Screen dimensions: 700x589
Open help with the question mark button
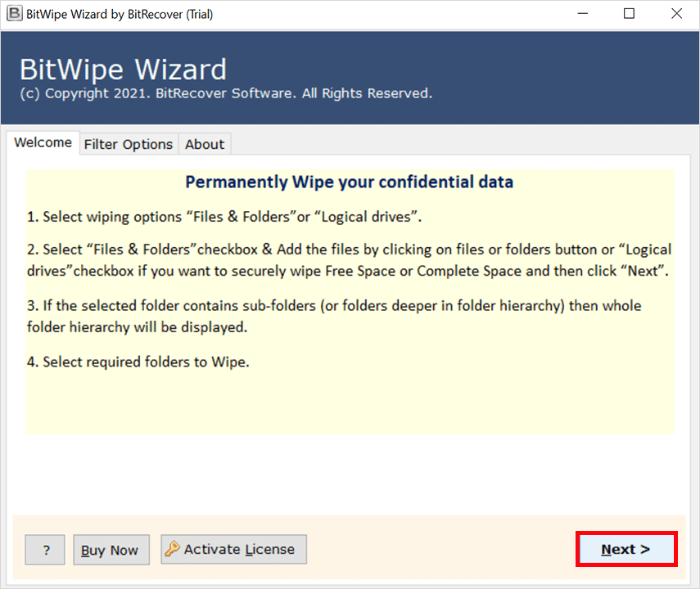45,551
